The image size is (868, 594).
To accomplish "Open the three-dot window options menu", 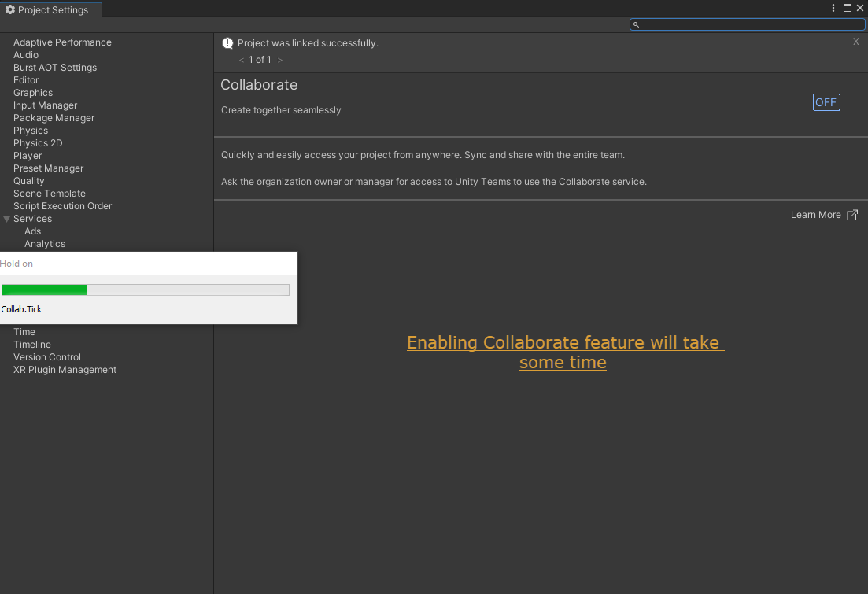I will pyautogui.click(x=833, y=8).
